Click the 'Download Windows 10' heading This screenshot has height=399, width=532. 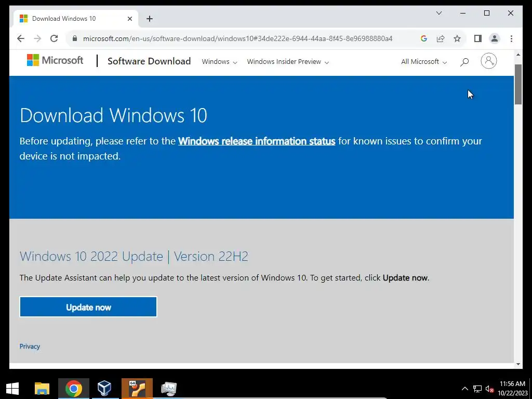click(x=113, y=115)
